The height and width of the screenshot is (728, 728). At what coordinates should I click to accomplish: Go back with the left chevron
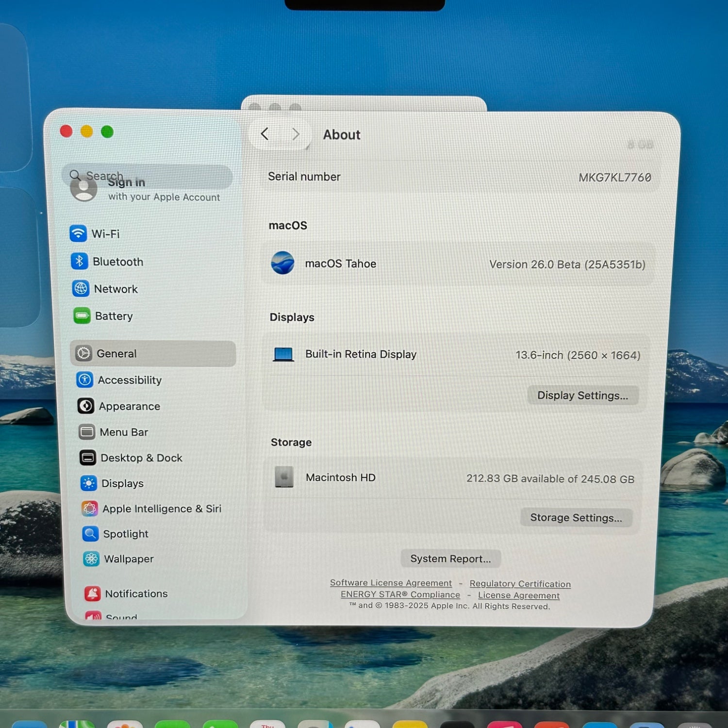tap(265, 134)
